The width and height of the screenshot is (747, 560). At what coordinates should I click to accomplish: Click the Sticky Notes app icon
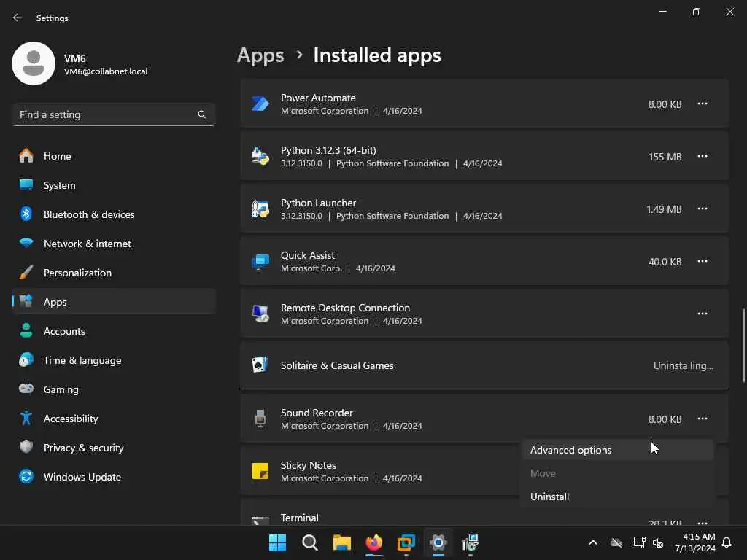[x=260, y=471]
